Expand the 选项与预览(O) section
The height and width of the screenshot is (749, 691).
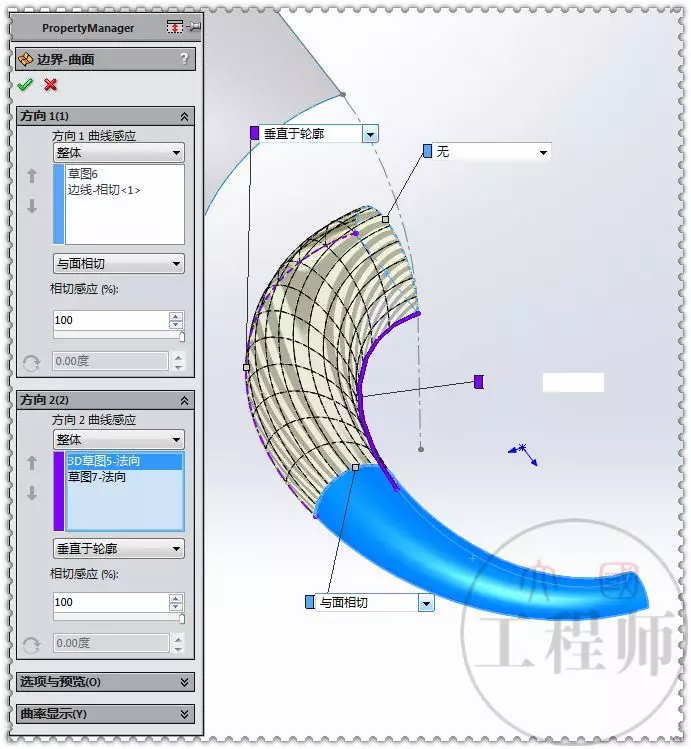184,682
